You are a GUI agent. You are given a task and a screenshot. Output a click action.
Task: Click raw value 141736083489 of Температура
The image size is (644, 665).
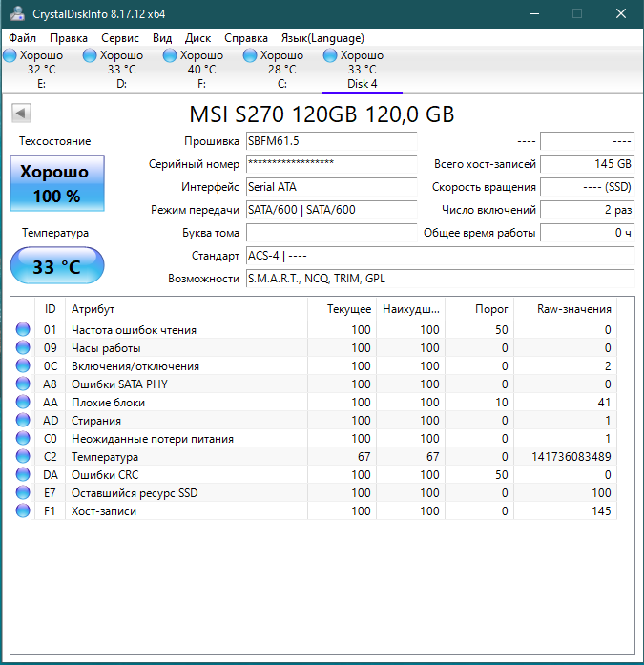coord(571,457)
